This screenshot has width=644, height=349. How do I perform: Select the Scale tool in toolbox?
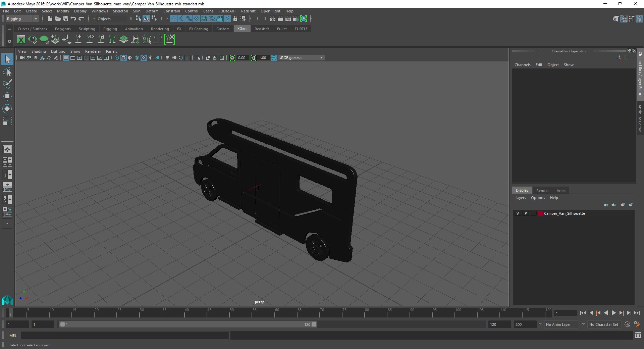[x=7, y=121]
